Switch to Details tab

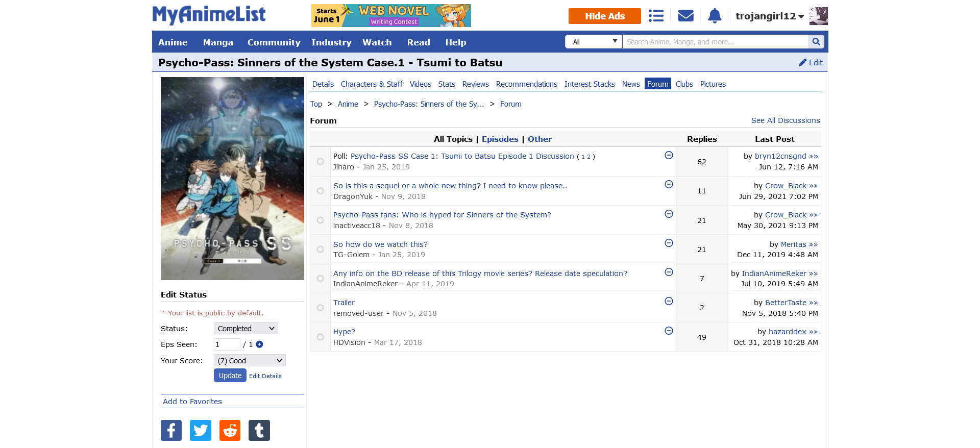click(323, 84)
